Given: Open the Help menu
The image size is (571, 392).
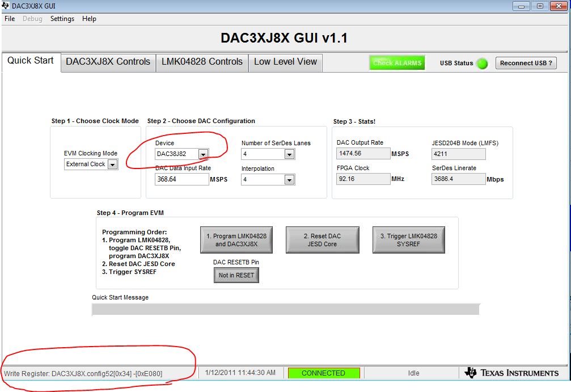Looking at the screenshot, I should coord(89,19).
